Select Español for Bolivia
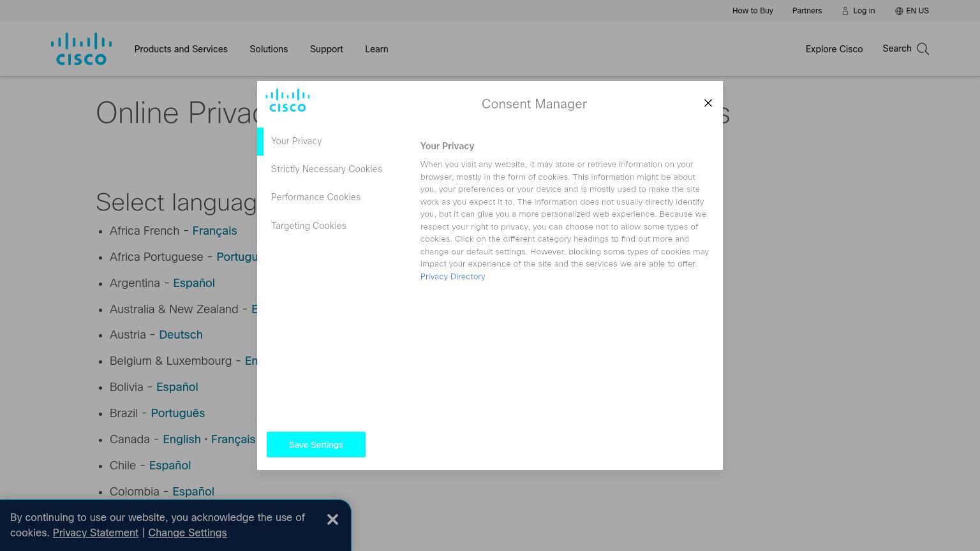 tap(177, 387)
